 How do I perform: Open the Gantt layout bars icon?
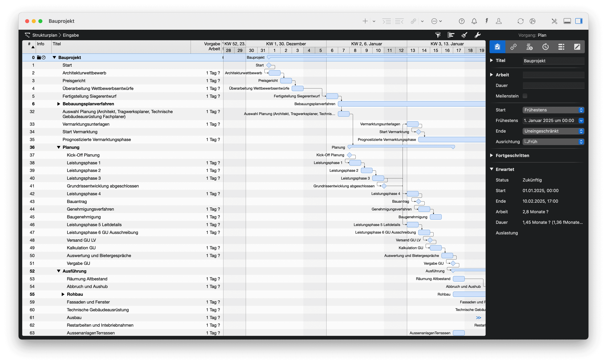(451, 35)
